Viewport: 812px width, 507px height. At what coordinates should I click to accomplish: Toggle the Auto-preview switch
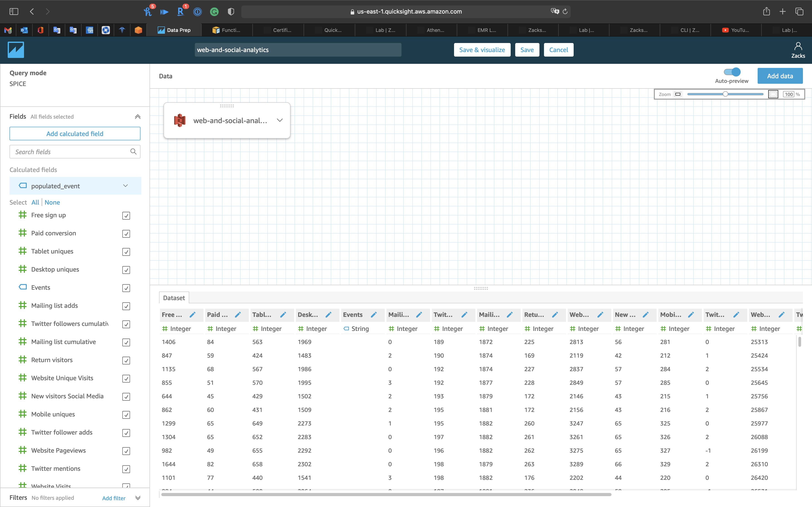tap(732, 72)
